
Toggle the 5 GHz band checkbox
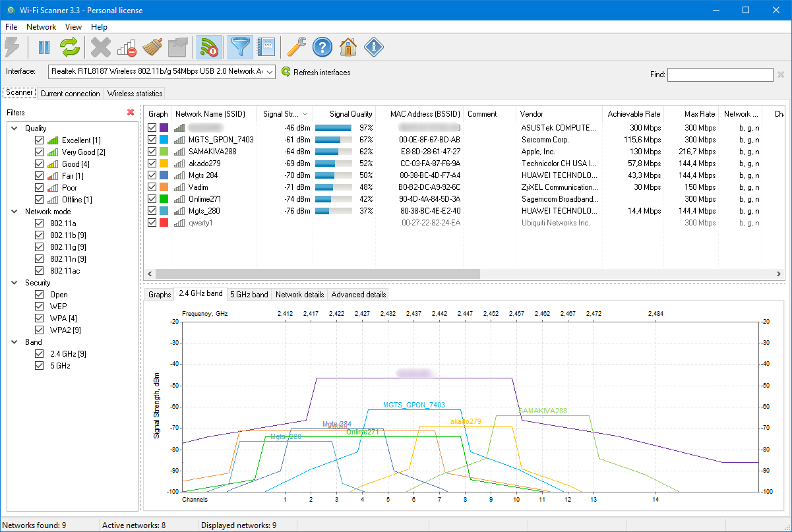[x=39, y=366]
